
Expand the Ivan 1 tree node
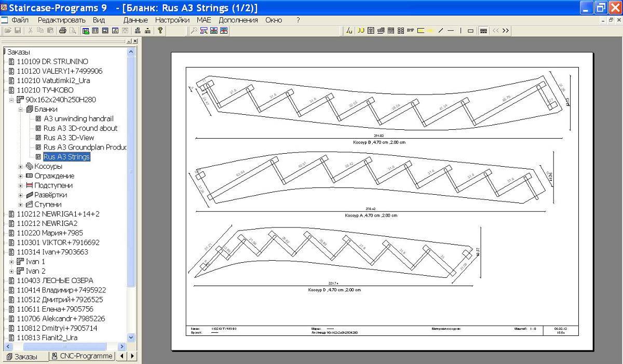coord(12,262)
